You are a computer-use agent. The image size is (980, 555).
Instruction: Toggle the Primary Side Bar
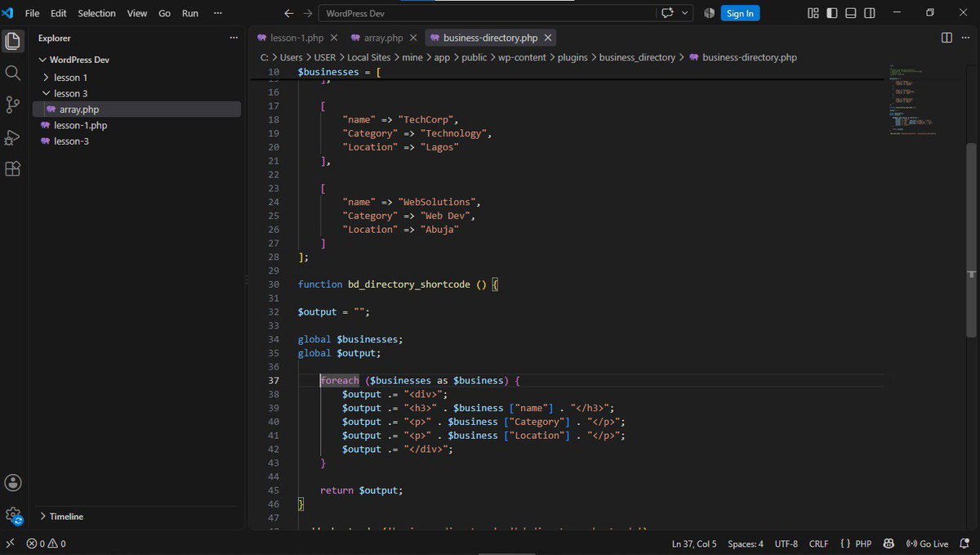click(832, 13)
